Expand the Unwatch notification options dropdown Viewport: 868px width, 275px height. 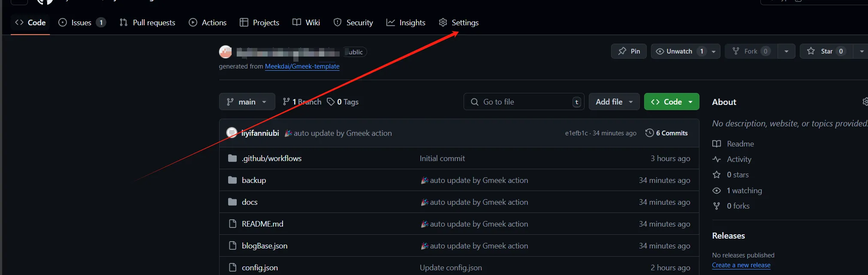point(714,51)
